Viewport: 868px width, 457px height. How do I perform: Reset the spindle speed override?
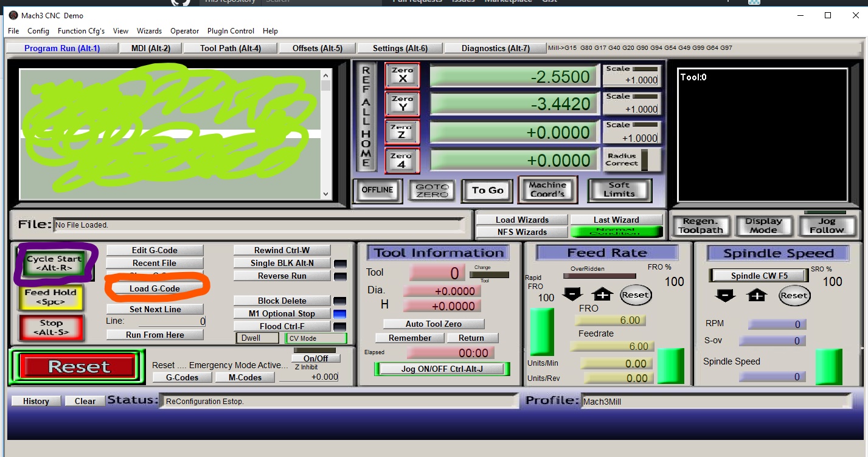[x=794, y=295]
